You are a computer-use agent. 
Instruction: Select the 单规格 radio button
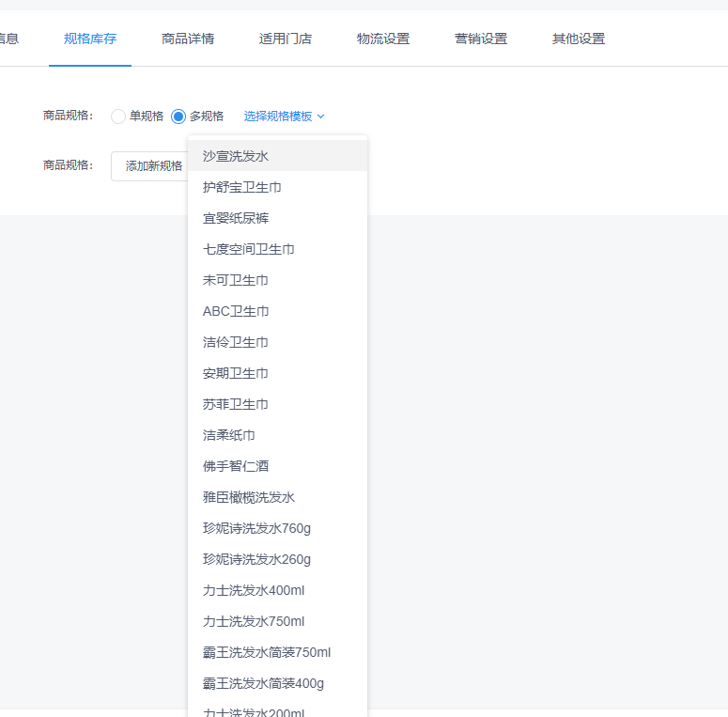pos(118,117)
